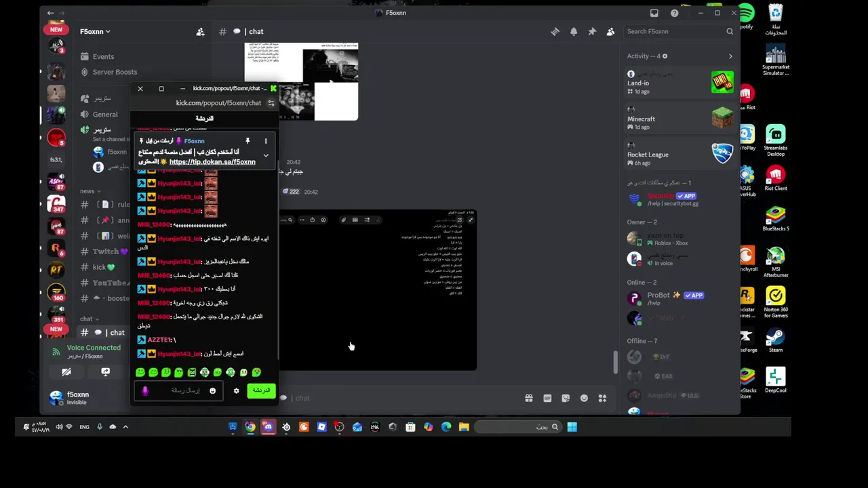Viewport: 868px width, 488px height.
Task: Collapse the news channel category
Action: (x=90, y=191)
